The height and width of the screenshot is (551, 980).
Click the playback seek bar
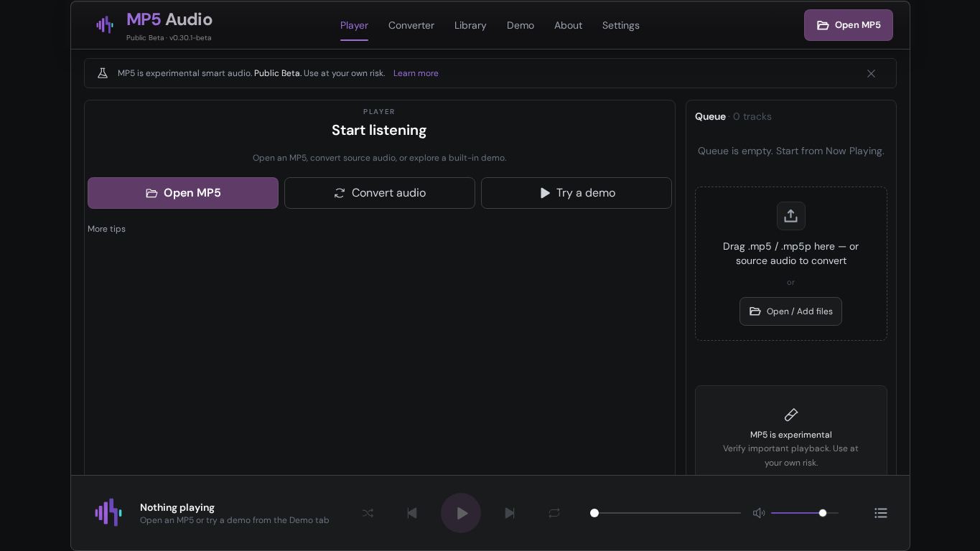666,513
